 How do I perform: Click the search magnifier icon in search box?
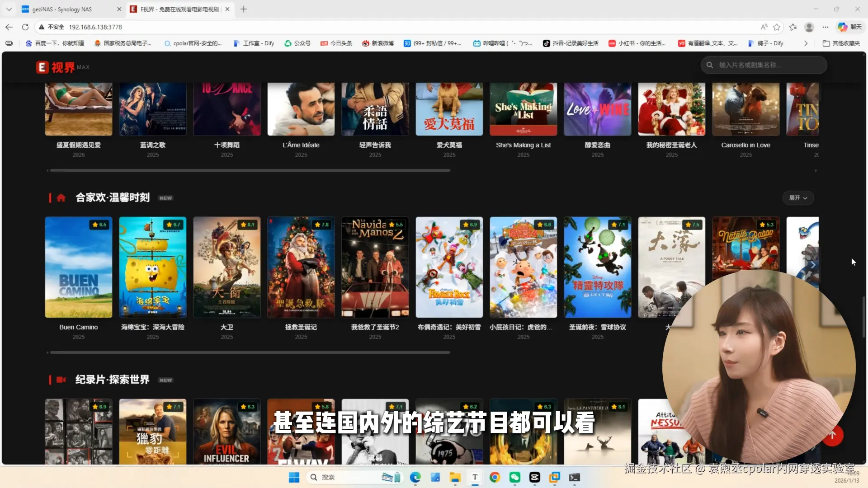(710, 65)
